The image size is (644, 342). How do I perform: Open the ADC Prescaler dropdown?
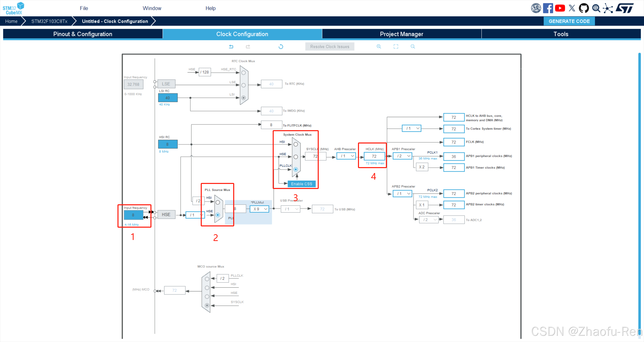[x=429, y=220]
